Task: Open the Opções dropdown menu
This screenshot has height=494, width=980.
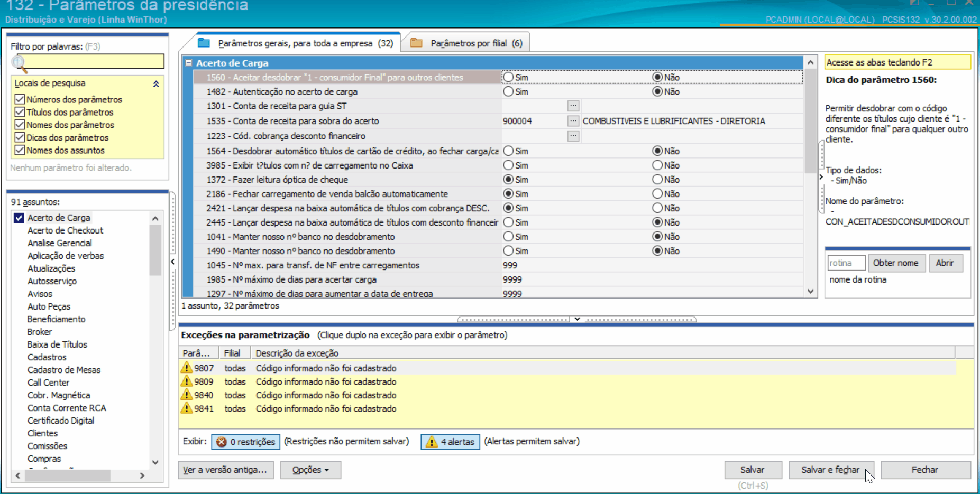Action: point(310,470)
